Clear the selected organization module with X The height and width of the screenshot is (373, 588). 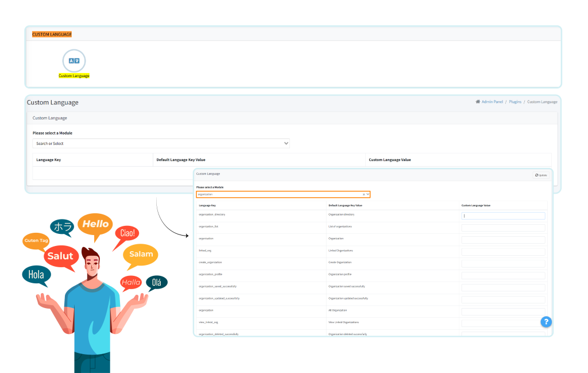[x=363, y=194]
